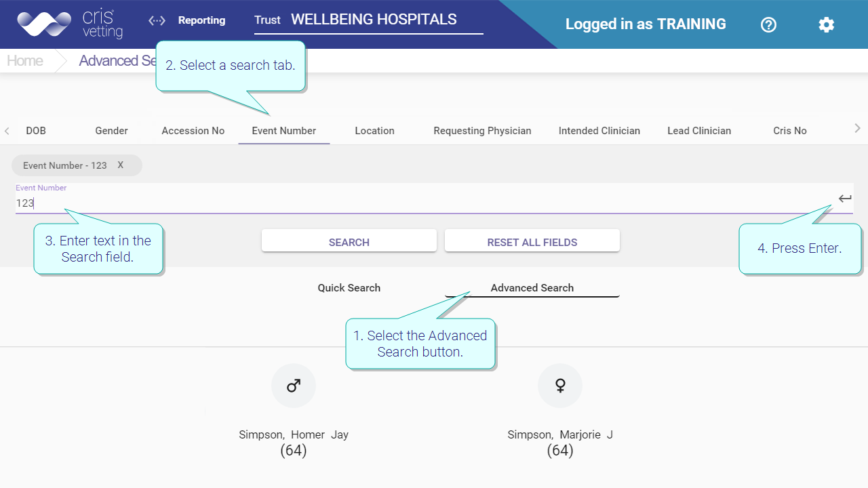Expand tabs with the right chevron

point(857,128)
